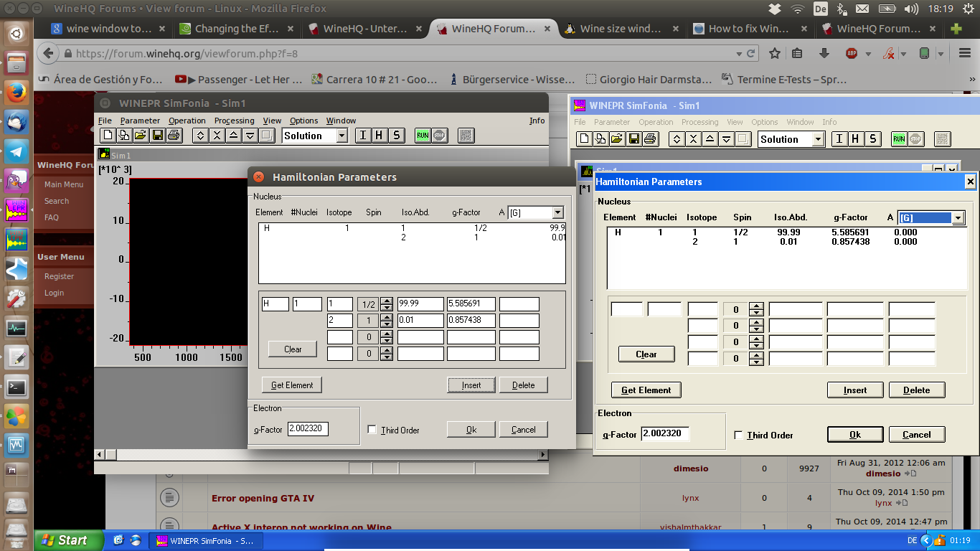Click horizontal scrollbar of gray SimFonia window
Image resolution: width=980 pixels, height=551 pixels.
(321, 455)
